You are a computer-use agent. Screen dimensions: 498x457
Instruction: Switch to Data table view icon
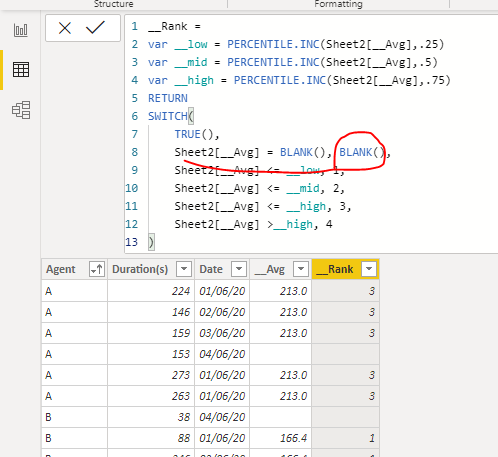pyautogui.click(x=21, y=70)
